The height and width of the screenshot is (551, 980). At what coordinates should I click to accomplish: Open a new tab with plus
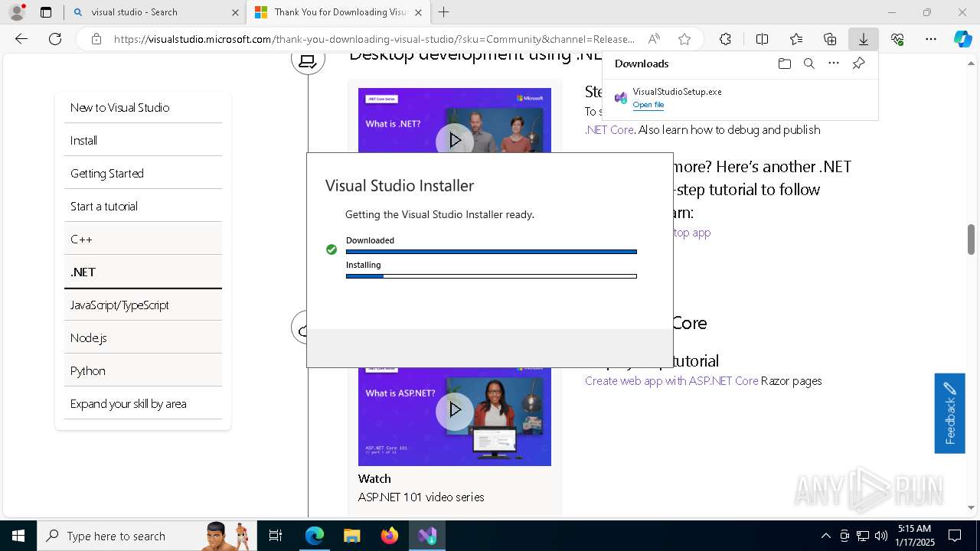[443, 12]
